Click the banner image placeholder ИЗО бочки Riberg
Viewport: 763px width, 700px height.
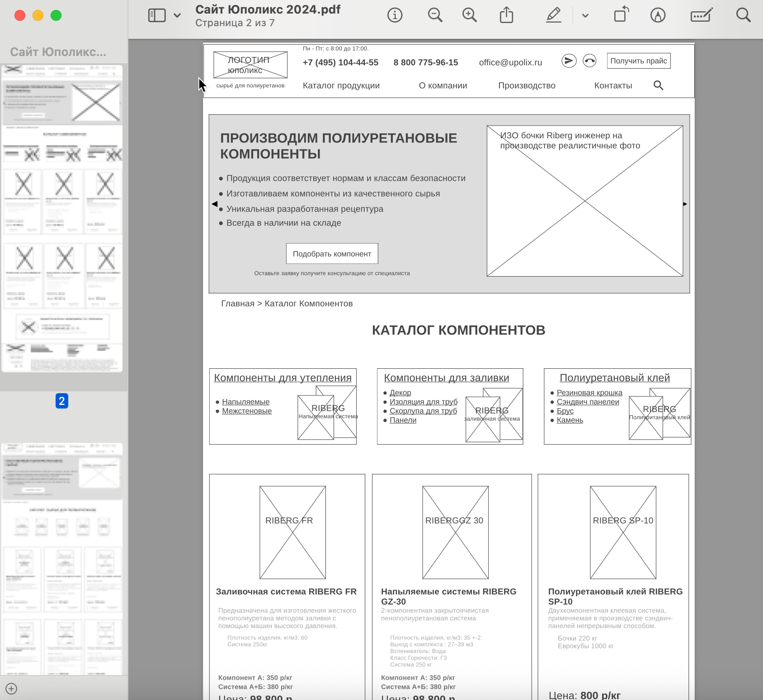585,201
